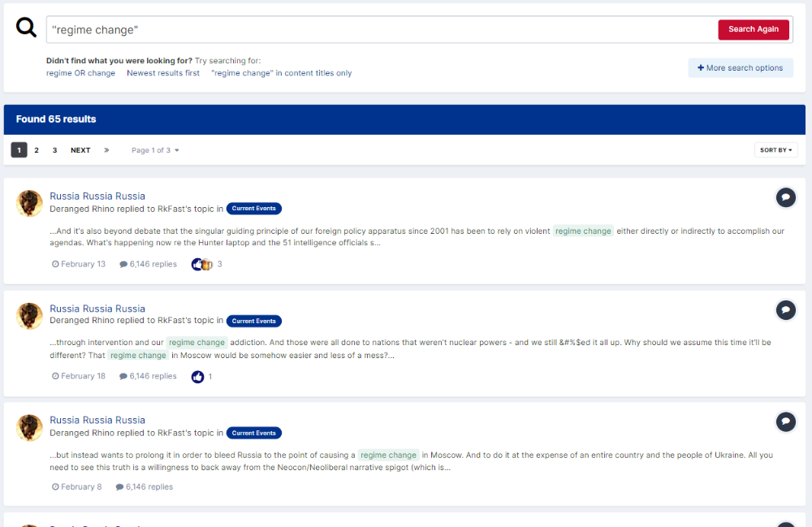Open avatar of February 13 post author
Image resolution: width=812 pixels, height=527 pixels.
point(29,203)
